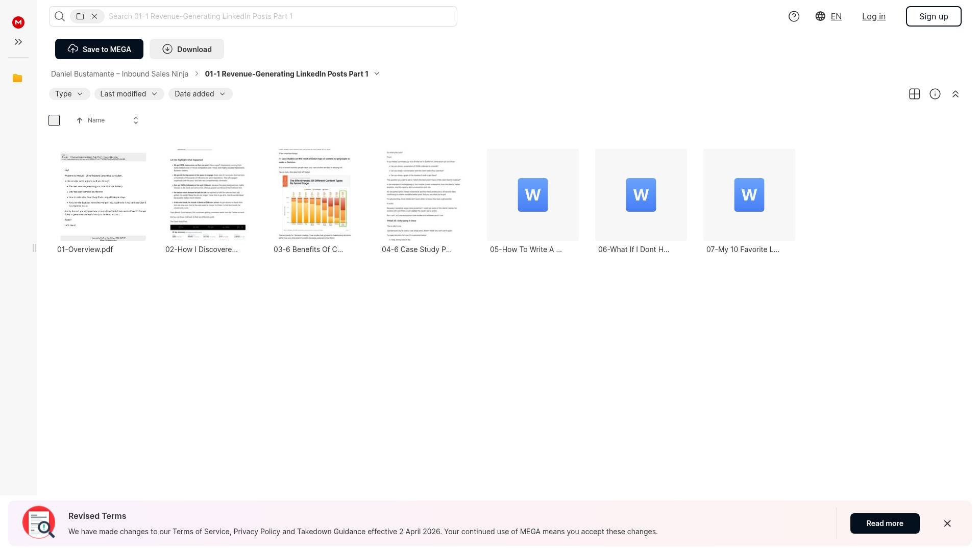Expand current folder breadcrumb chevron
The width and height of the screenshot is (980, 551).
377,74
